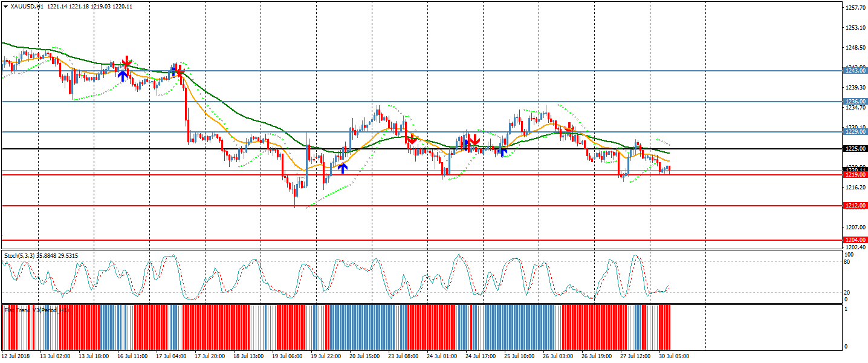868x363 pixels.
Task: Click the XAUUSD,H1 chart title text
Action: pyautogui.click(x=27, y=6)
